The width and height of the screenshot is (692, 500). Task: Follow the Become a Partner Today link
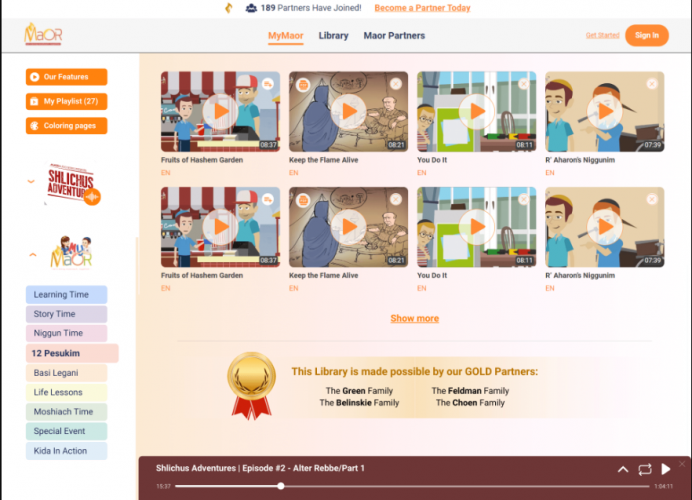point(422,8)
